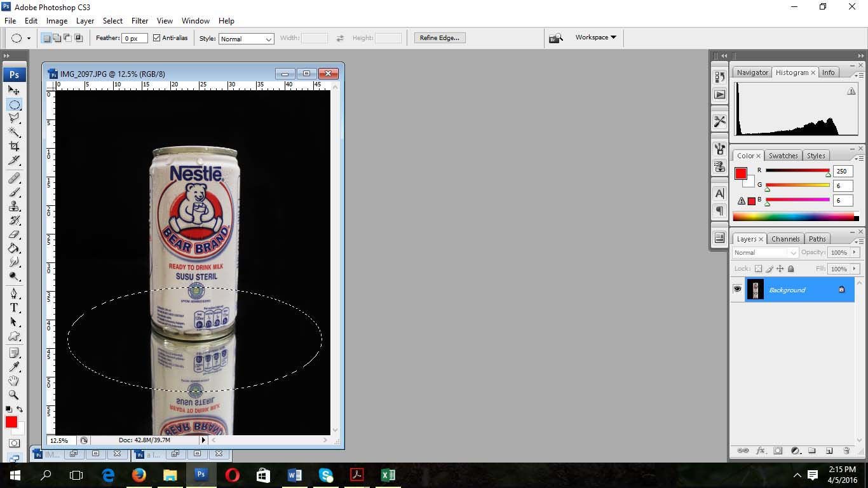Click the layer style fx icon

760,451
